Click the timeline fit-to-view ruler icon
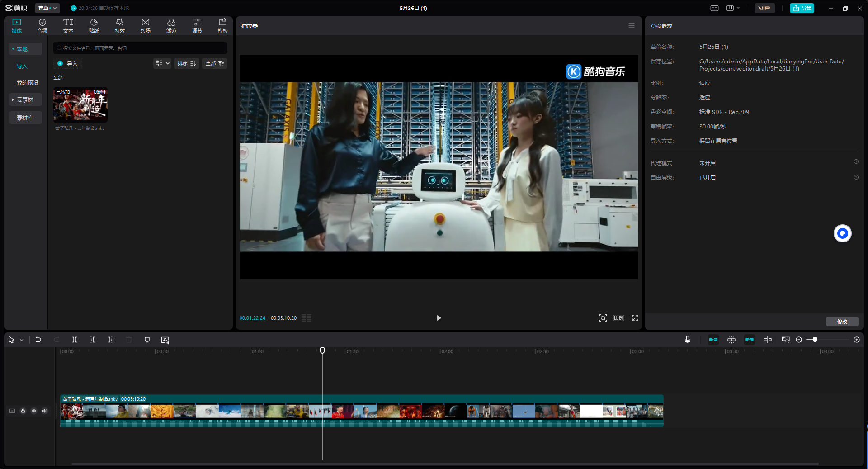The width and height of the screenshot is (868, 469). (x=786, y=340)
